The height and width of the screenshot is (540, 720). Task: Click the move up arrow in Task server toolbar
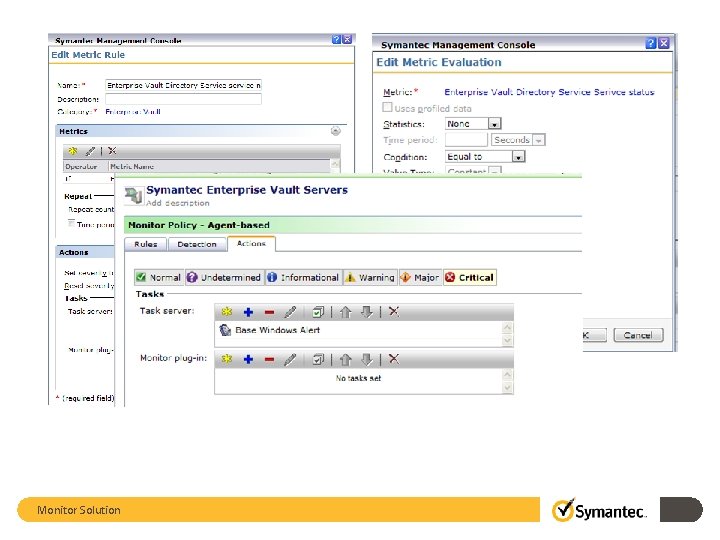(x=346, y=312)
